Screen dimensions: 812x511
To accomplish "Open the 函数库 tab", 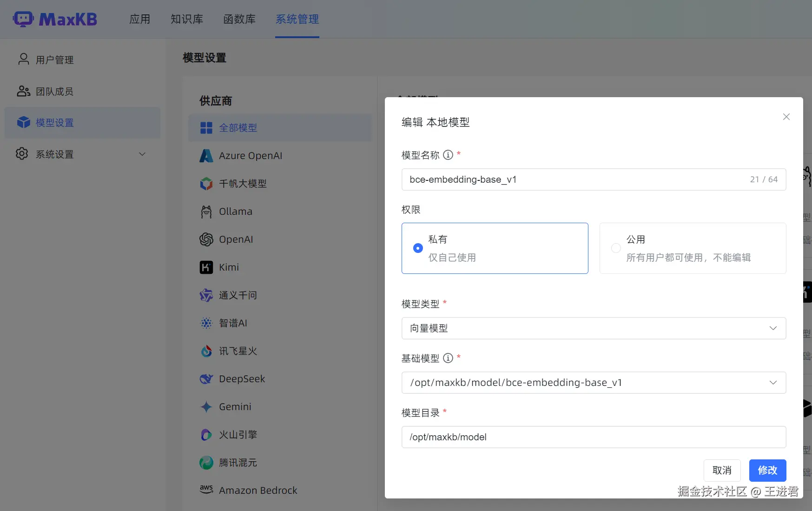I will click(x=239, y=19).
